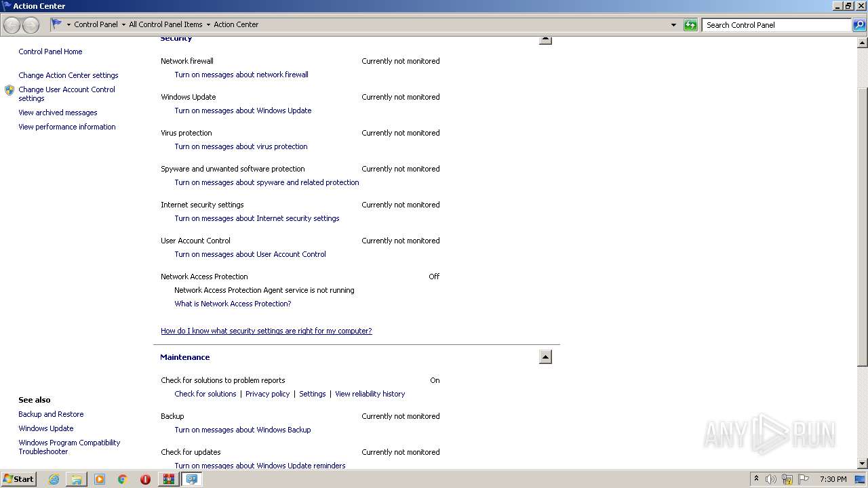The image size is (868, 488).
Task: Expand the All Control Panel Items breadcrumb dropdown
Action: click(208, 25)
